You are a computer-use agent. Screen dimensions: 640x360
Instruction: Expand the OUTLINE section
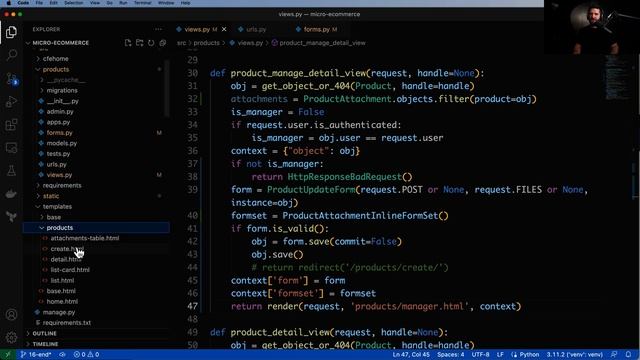(x=44, y=333)
